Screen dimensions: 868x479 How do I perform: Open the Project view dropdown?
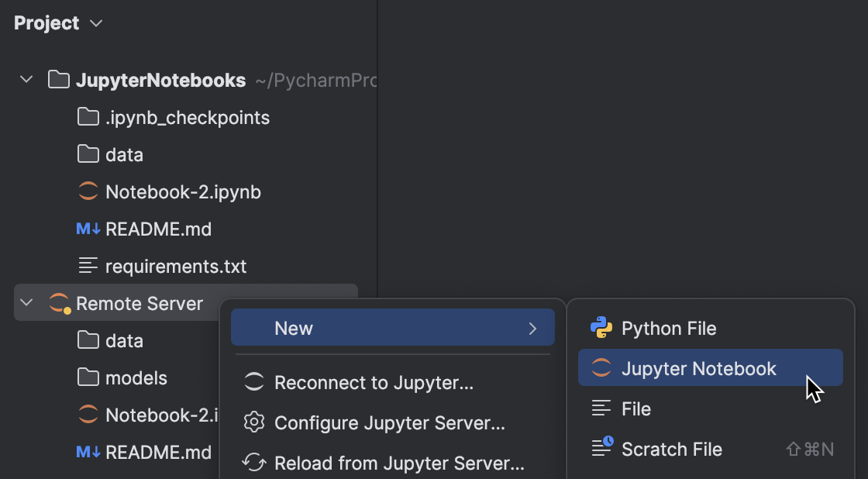click(x=96, y=23)
